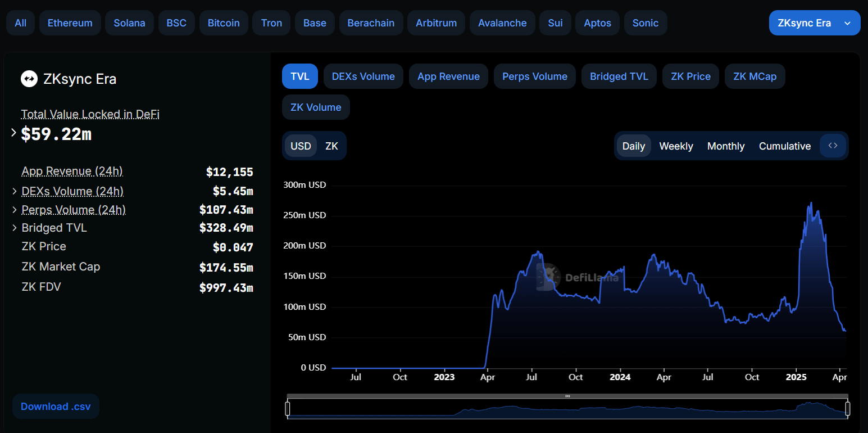Toggle ZK Price chart metric
This screenshot has height=433, width=868.
(690, 76)
